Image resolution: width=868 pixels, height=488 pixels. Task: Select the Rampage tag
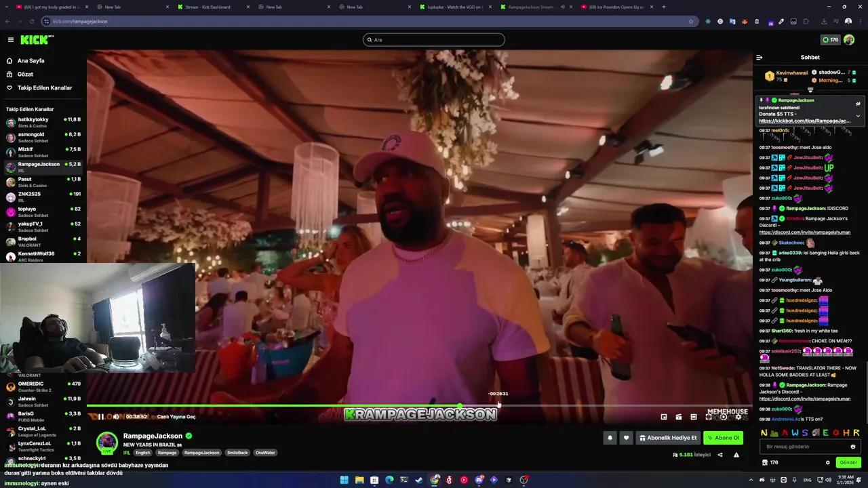[167, 453]
